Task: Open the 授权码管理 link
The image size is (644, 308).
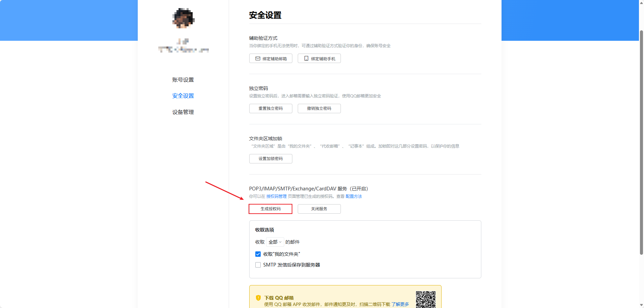Action: pos(276,196)
